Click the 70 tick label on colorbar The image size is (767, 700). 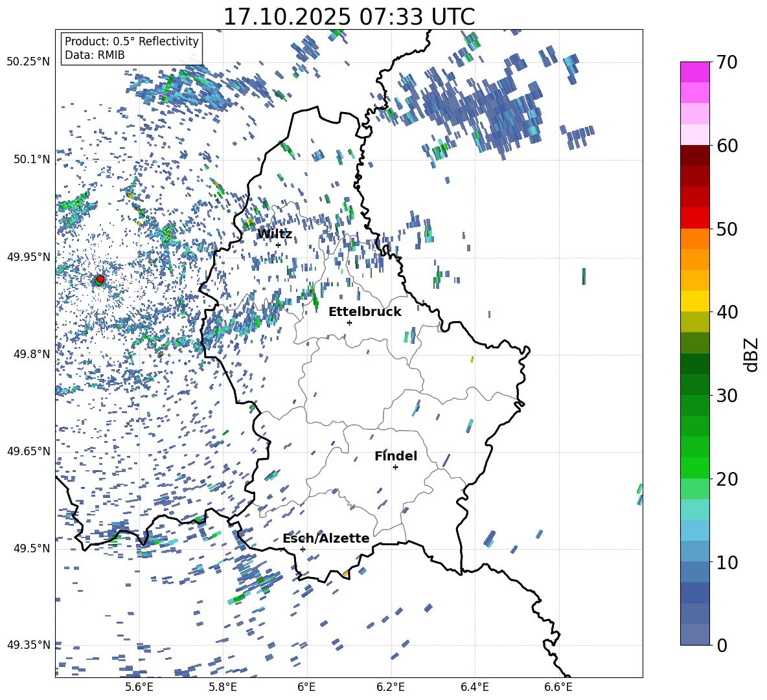[727, 62]
